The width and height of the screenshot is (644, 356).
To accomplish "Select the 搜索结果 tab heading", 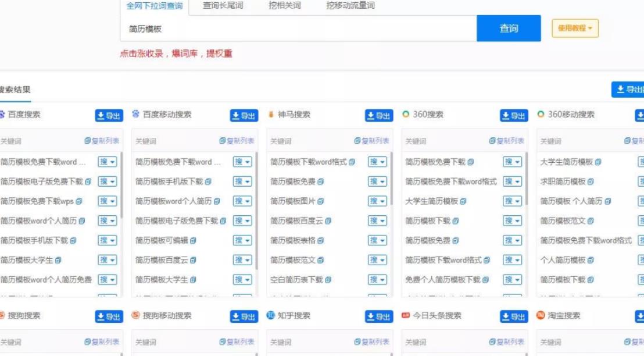I will (x=15, y=90).
